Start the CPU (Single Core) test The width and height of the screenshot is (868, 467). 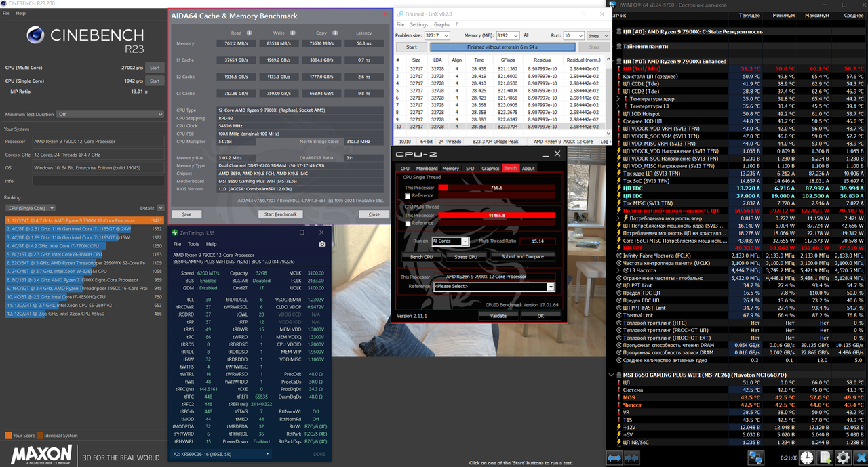point(155,81)
